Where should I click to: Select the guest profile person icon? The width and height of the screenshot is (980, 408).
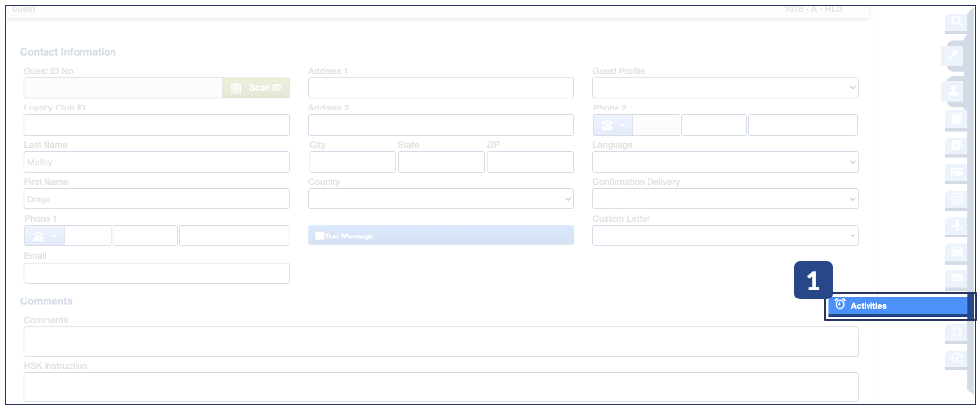(956, 90)
